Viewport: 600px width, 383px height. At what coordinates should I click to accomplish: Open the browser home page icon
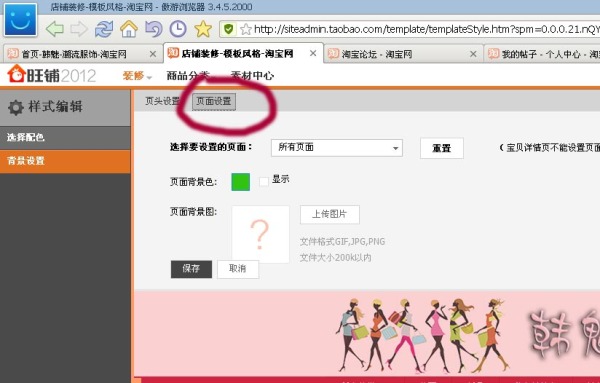click(x=129, y=29)
